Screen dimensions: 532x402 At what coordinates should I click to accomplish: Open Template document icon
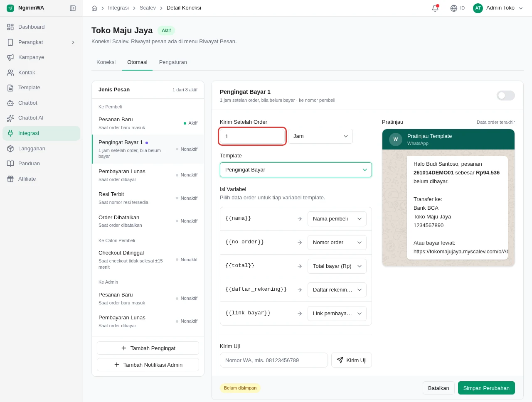pos(10,88)
